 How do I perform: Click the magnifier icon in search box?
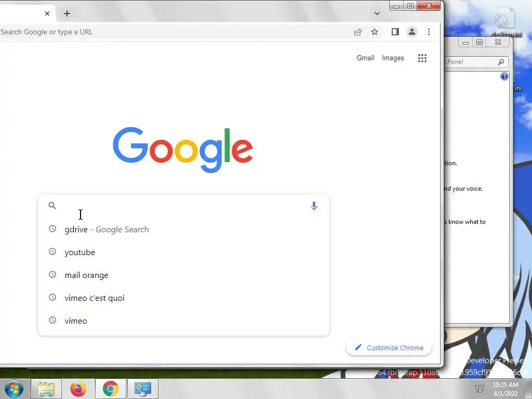(x=52, y=205)
